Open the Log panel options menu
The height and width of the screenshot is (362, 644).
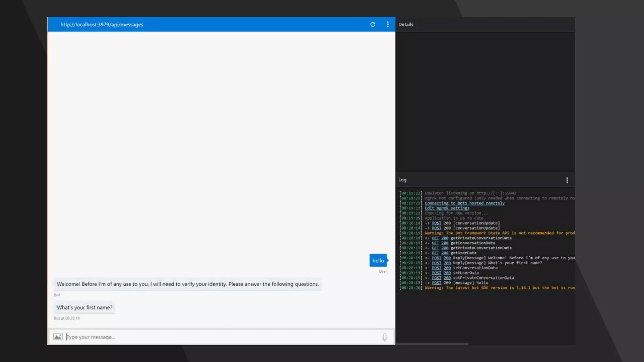tap(567, 180)
